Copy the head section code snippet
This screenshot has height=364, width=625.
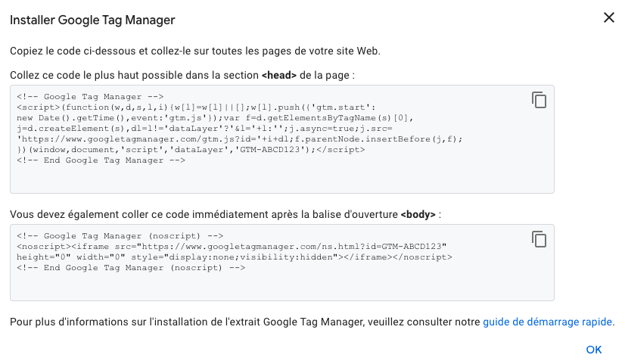(x=539, y=100)
